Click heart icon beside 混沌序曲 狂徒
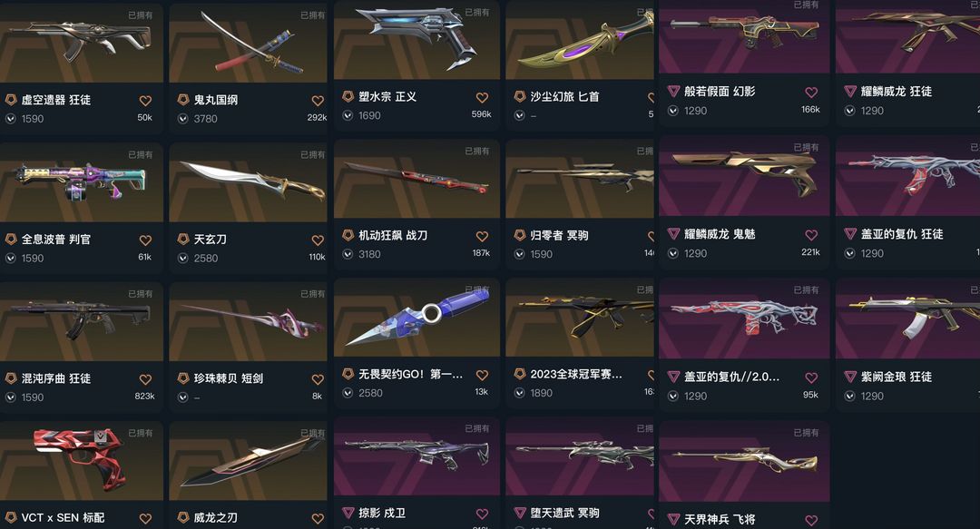This screenshot has width=980, height=529. point(145,379)
